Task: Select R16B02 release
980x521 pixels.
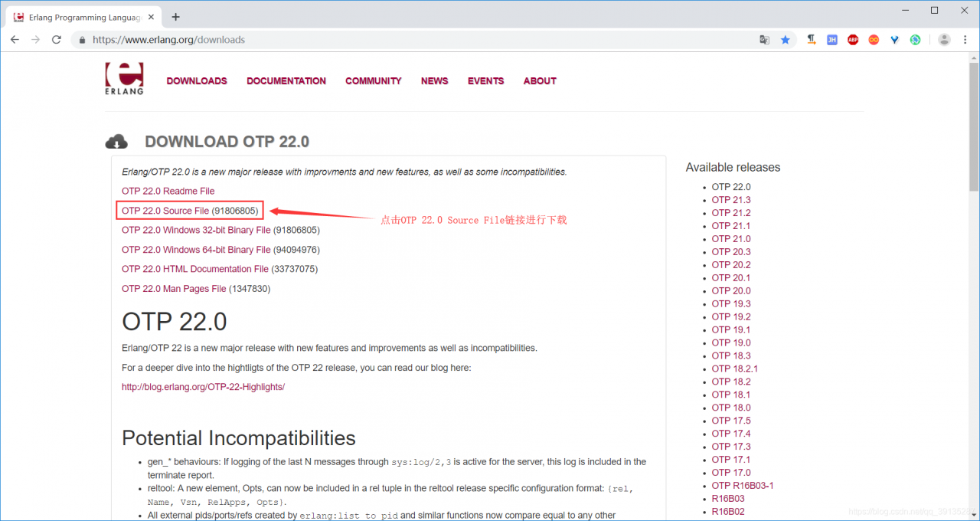Action: [728, 512]
